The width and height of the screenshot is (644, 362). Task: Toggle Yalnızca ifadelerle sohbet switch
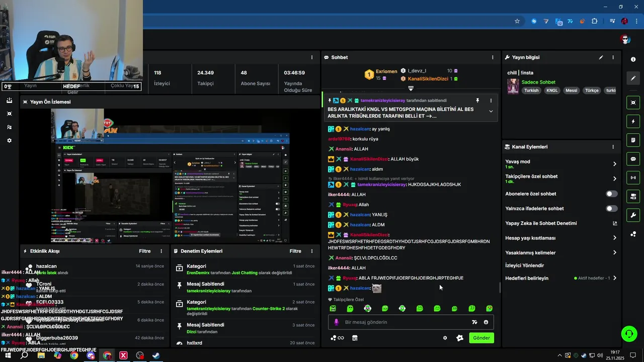pos(612,208)
